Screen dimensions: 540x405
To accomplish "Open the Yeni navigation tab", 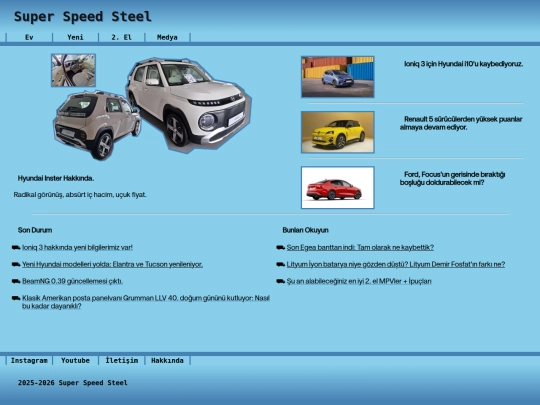I will 75,37.
